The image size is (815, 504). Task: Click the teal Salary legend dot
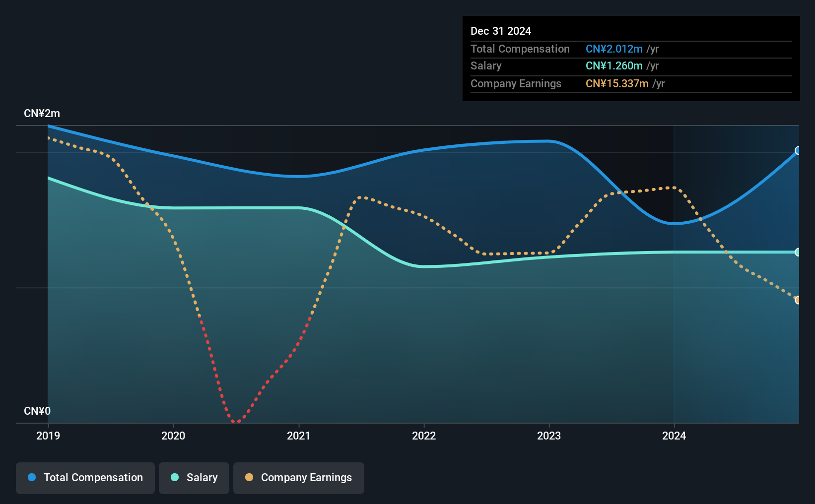175,477
